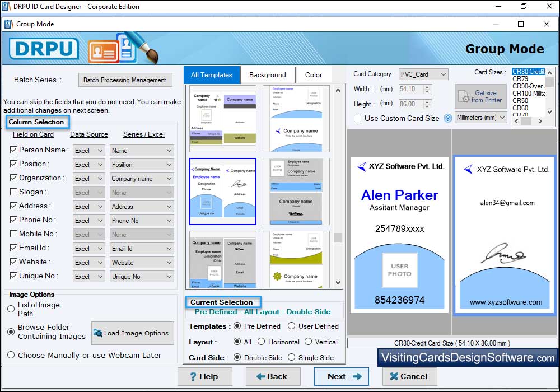This screenshot has height=392, width=560.
Task: Select List of Image Path option
Action: click(11, 309)
